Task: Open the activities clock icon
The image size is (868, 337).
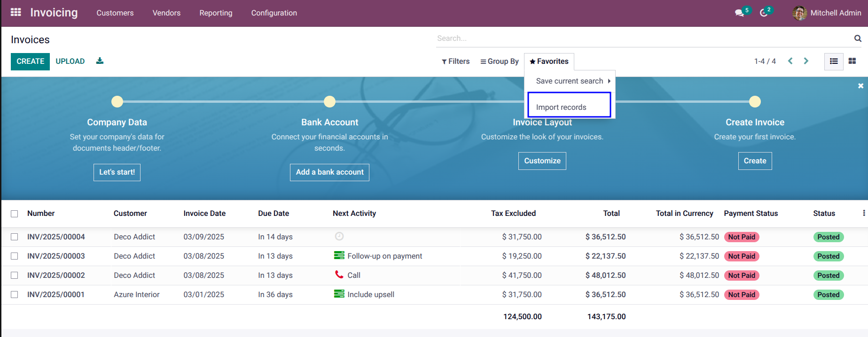Action: [764, 13]
